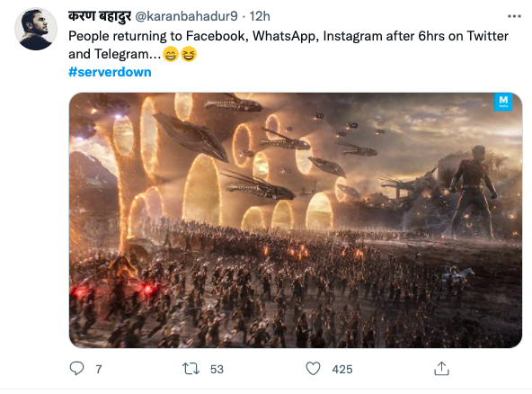Open the @karanbahadur9 handle link
Screen dimensions: 532x394
pos(187,16)
